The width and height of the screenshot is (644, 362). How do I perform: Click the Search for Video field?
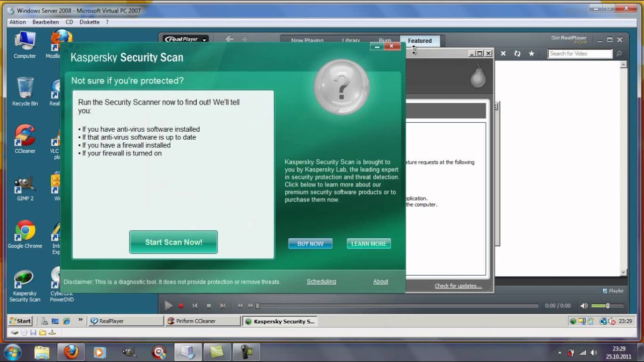pos(580,53)
